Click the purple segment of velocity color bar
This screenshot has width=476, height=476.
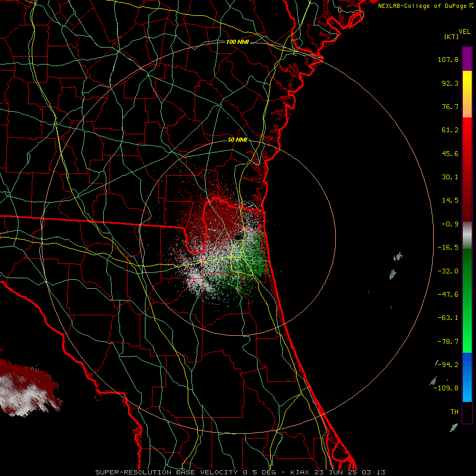tap(467, 59)
